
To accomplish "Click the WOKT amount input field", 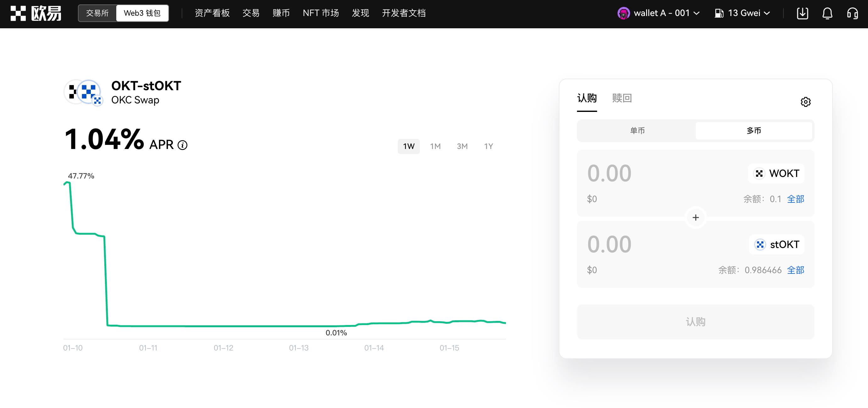I will [x=610, y=173].
